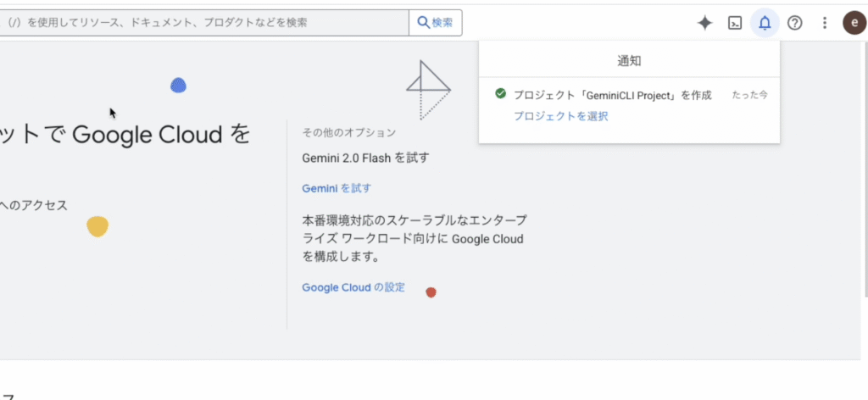Screen dimensions: 868x400
Task: Open the Gemini sparkle assistant icon
Action: pos(704,23)
